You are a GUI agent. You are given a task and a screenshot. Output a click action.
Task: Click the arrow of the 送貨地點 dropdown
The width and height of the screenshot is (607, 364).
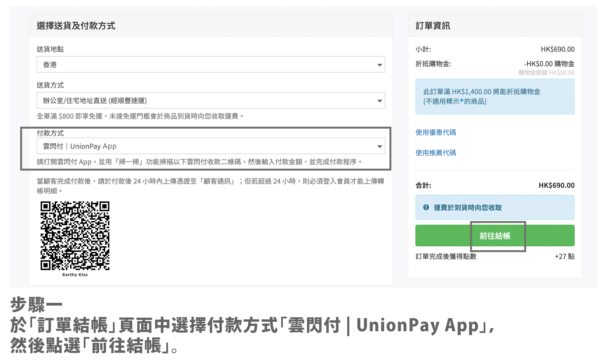tap(379, 65)
